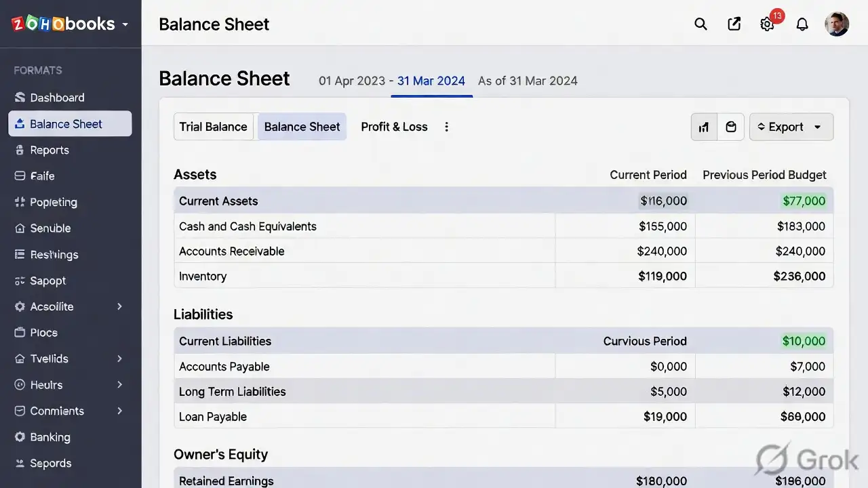Click the green $77,000 highlighted value
Screen dimensions: 868x488
tap(804, 201)
